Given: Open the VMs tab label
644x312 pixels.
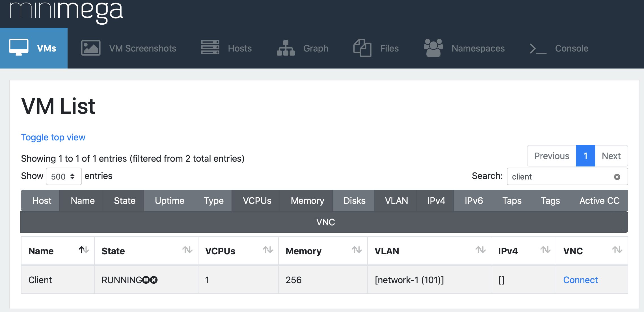Looking at the screenshot, I should coord(47,48).
